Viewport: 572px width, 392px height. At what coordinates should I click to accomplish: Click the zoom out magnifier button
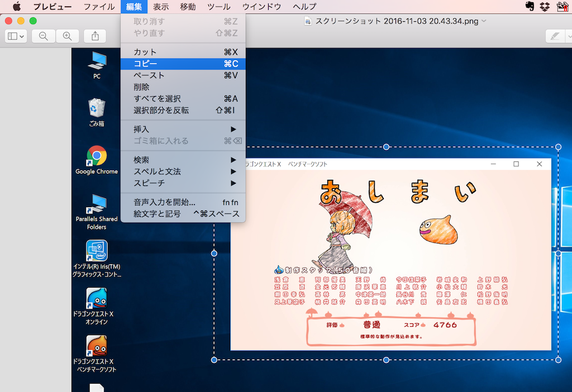43,36
